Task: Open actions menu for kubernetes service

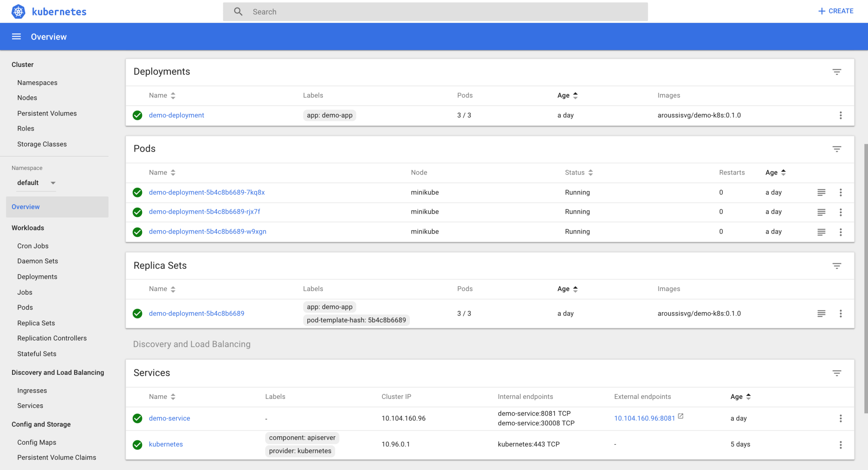Action: point(841,444)
